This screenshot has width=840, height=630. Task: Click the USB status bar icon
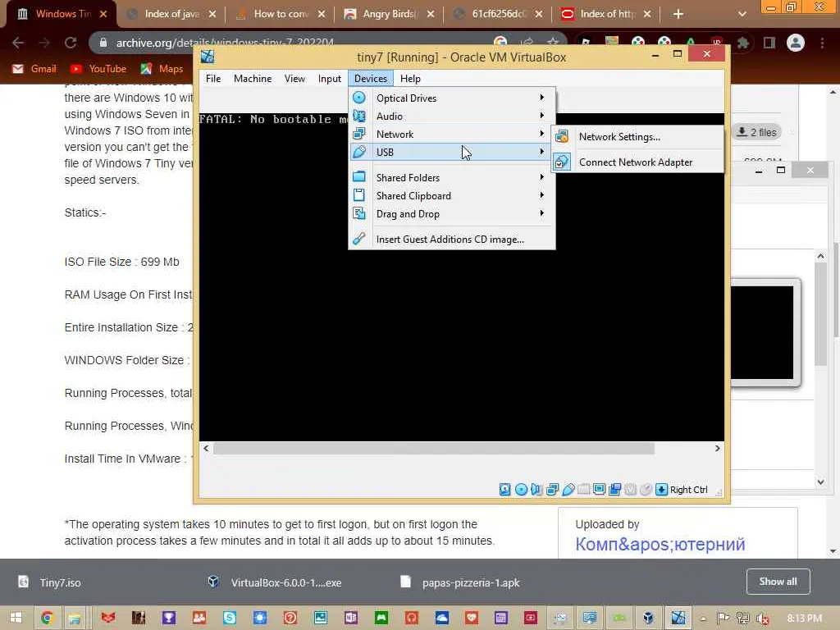coord(568,489)
